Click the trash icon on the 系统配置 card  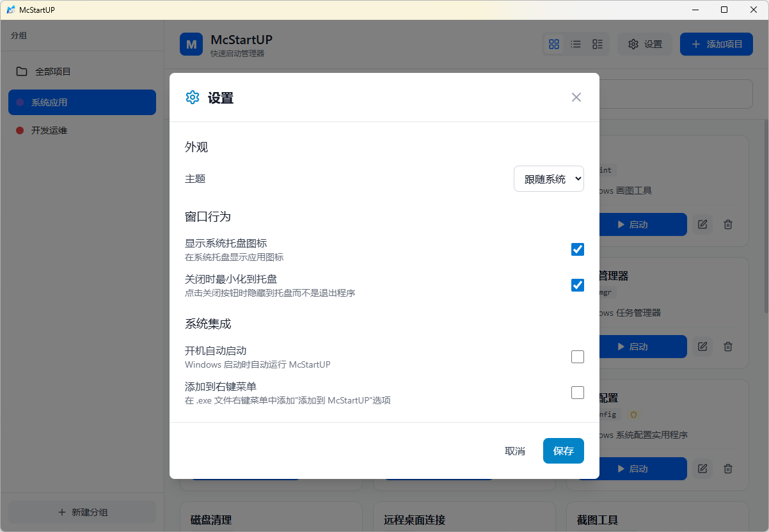tap(727, 469)
